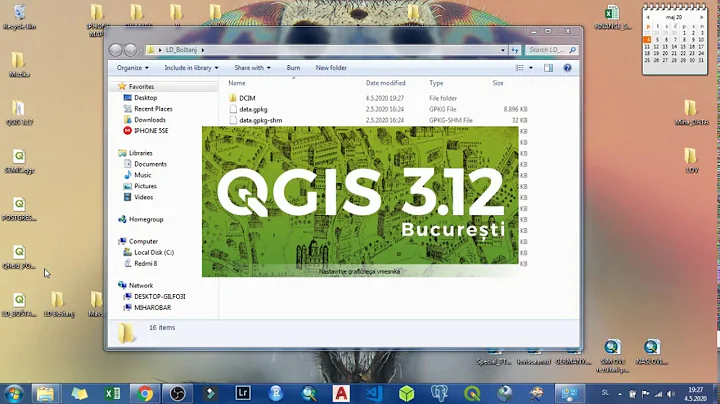Open the Share with dropdown

tap(252, 68)
